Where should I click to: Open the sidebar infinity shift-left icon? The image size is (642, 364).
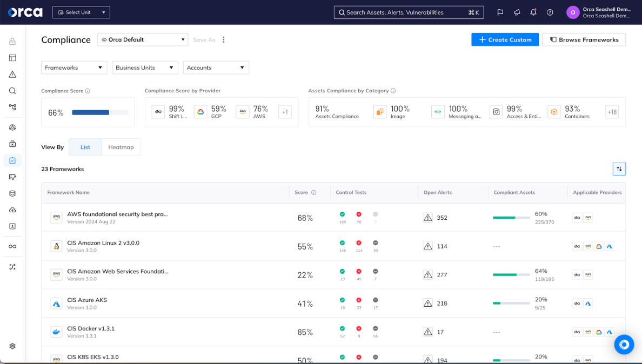coord(12,246)
